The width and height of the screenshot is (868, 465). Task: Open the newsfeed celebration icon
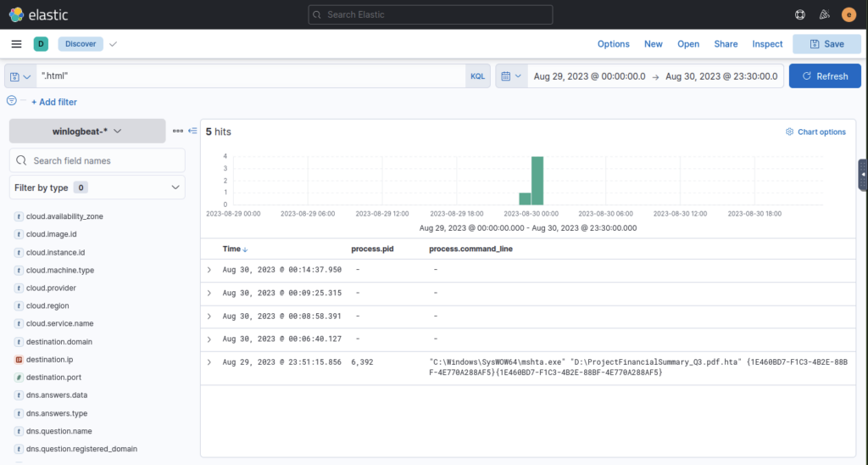(x=824, y=15)
